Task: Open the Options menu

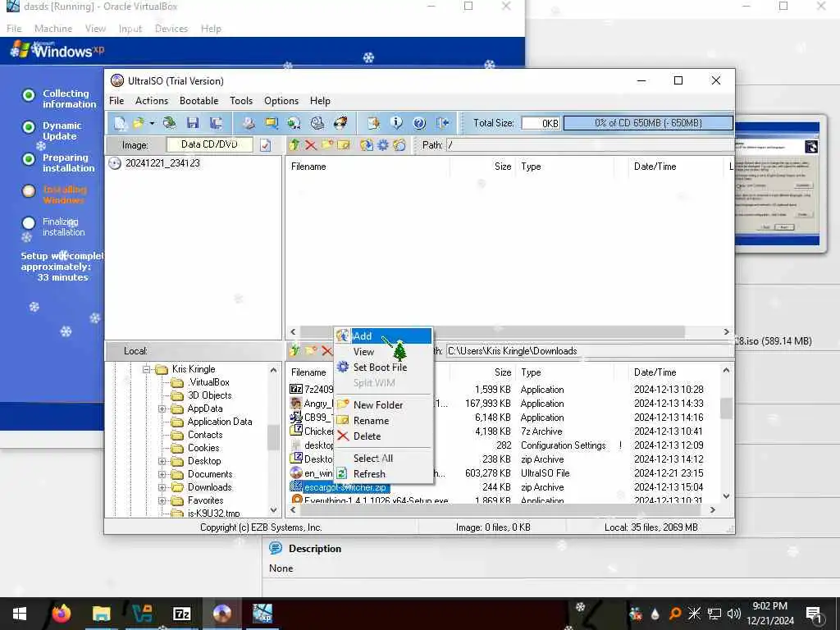Action: [x=281, y=101]
